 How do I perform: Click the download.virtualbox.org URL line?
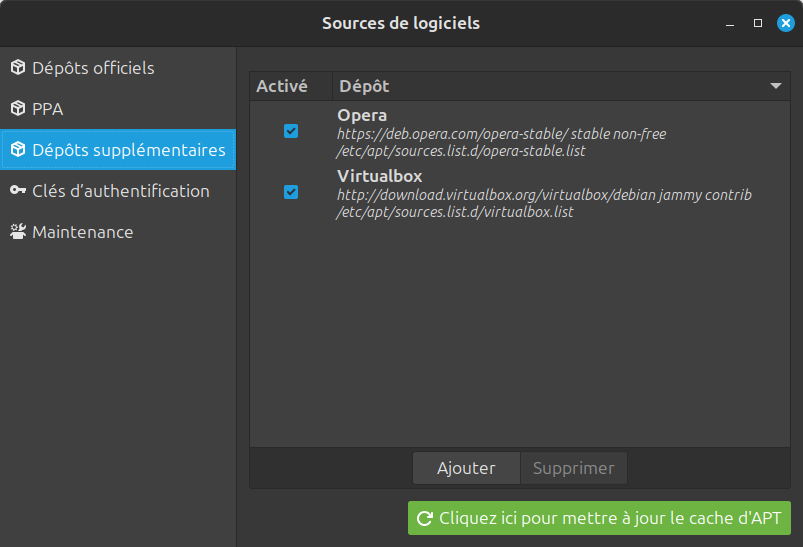(x=544, y=195)
